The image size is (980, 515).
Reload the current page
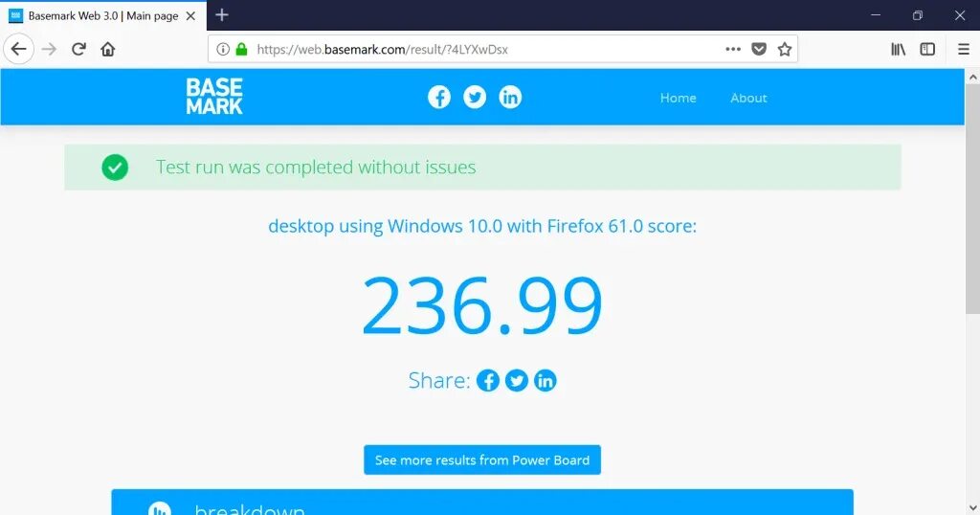[x=78, y=49]
